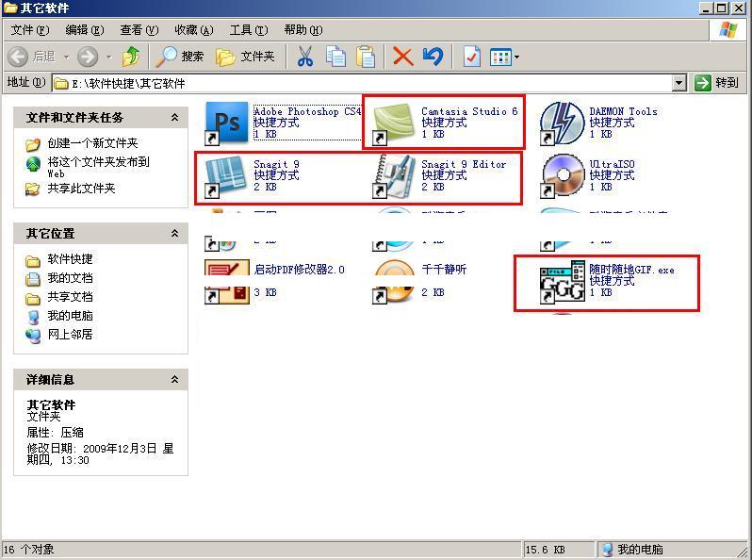752x560 pixels.
Task: Click the 16 个对象 status text
Action: tap(29, 550)
